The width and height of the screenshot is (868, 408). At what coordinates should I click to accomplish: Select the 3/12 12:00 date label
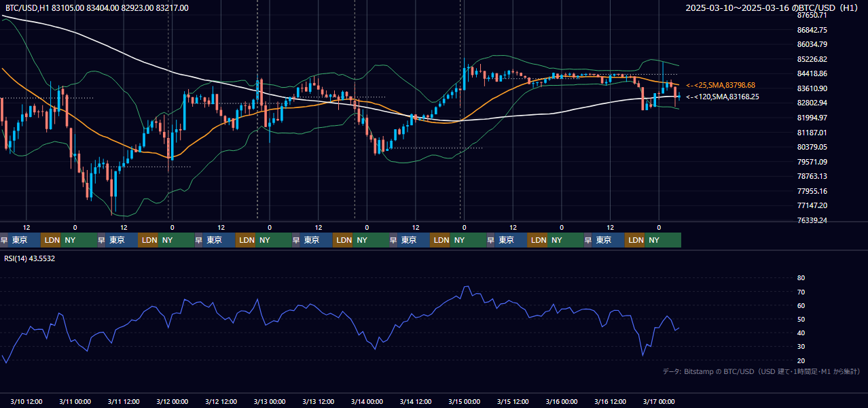tap(221, 401)
